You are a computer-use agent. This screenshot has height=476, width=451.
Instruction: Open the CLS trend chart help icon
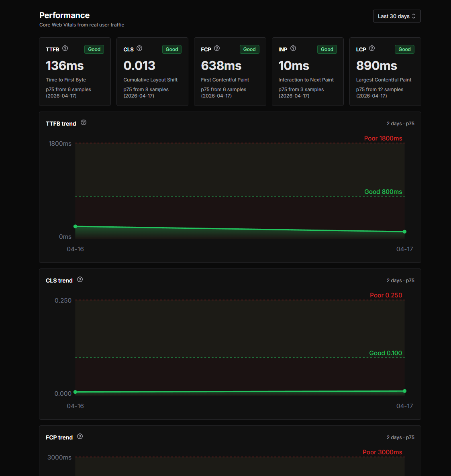point(80,279)
